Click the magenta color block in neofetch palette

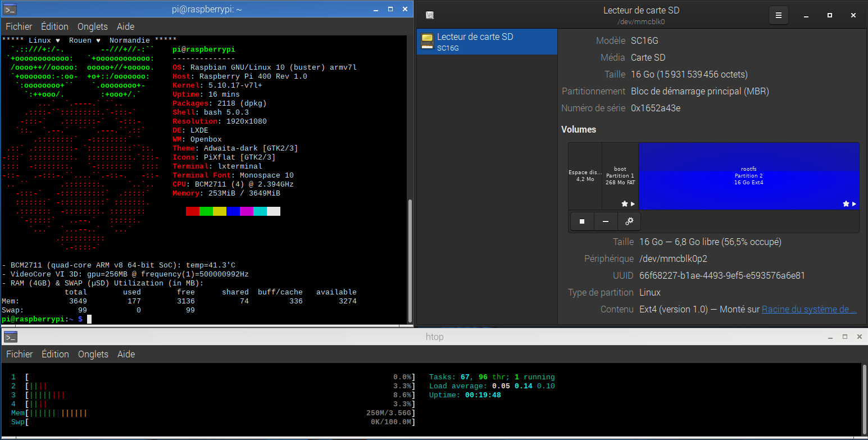[247, 211]
